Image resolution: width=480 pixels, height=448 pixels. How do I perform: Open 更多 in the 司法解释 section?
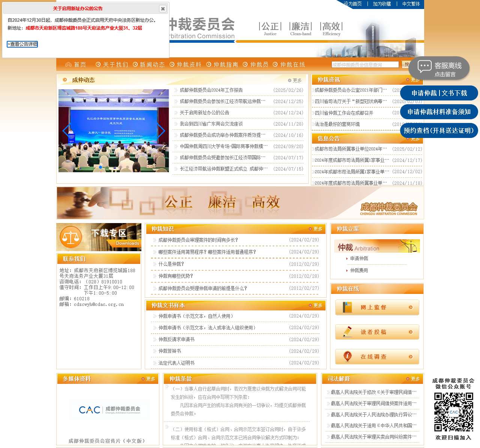coord(413,379)
